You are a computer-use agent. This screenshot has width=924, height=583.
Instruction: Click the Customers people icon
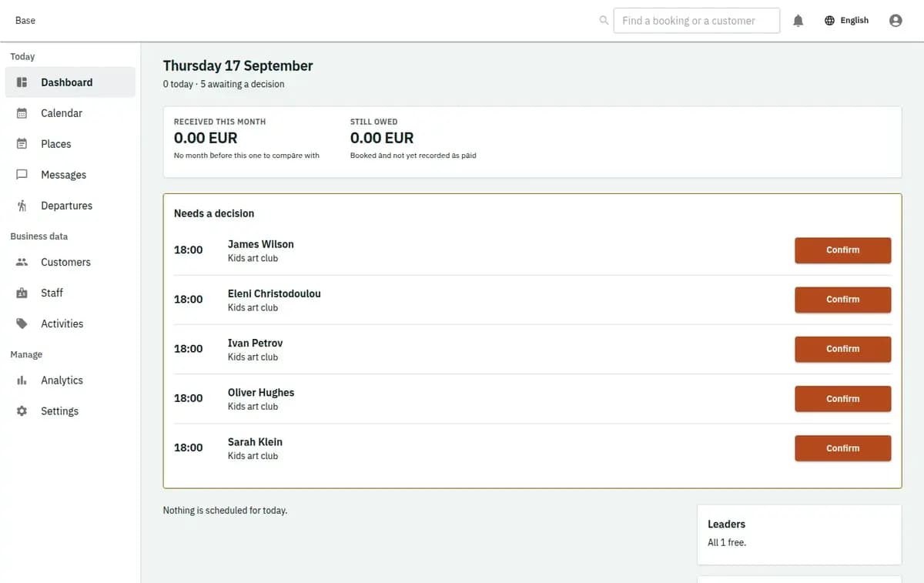(x=22, y=262)
